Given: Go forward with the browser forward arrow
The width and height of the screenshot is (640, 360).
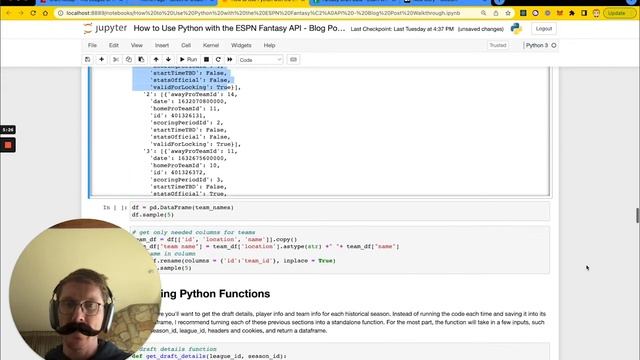Looking at the screenshot, I should click(x=21, y=13).
